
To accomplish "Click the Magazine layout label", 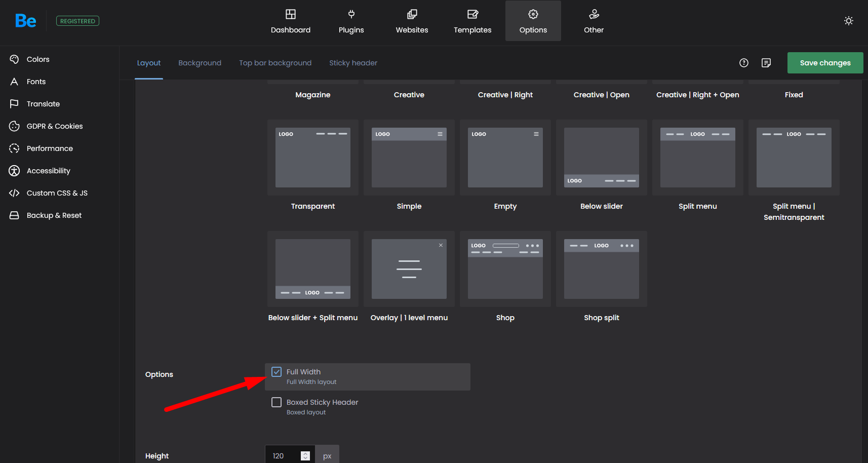I will pos(313,95).
